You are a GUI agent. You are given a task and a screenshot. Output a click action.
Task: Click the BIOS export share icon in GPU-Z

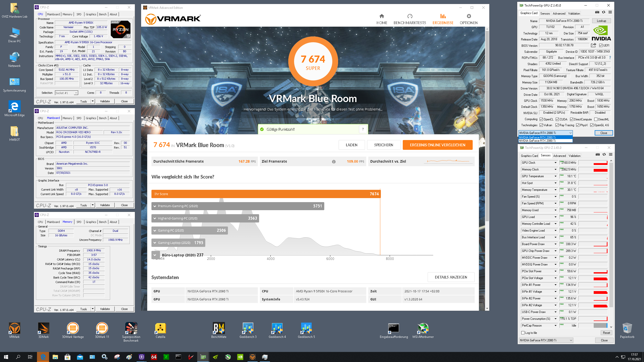pyautogui.click(x=593, y=45)
